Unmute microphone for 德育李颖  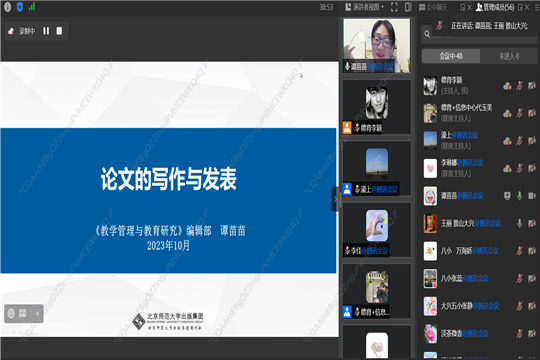click(x=519, y=85)
